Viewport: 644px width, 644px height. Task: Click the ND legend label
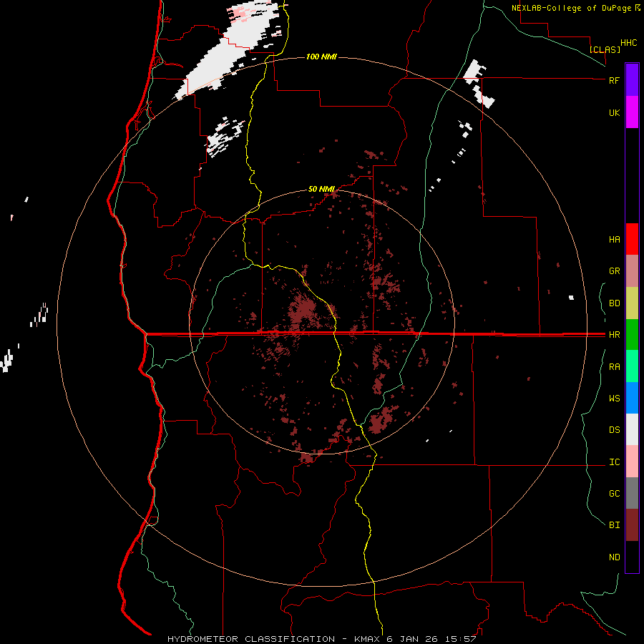coord(614,557)
